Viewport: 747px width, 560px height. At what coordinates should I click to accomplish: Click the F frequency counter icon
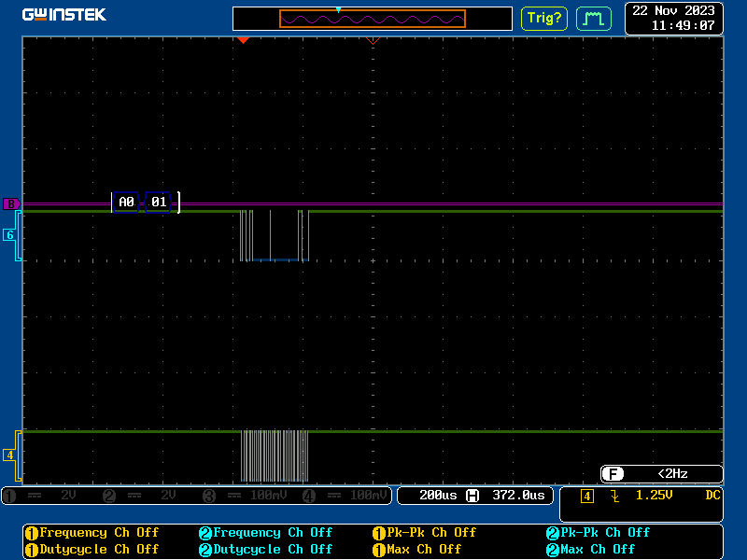coord(613,474)
